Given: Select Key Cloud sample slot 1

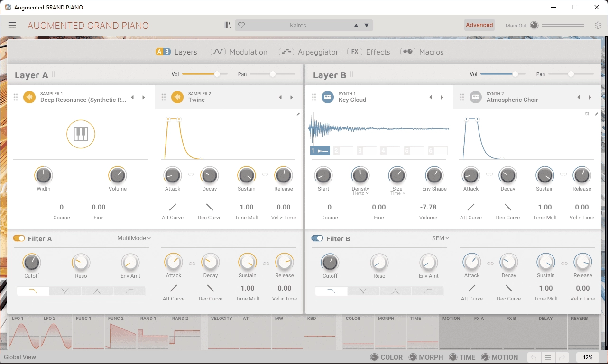Looking at the screenshot, I should point(320,151).
